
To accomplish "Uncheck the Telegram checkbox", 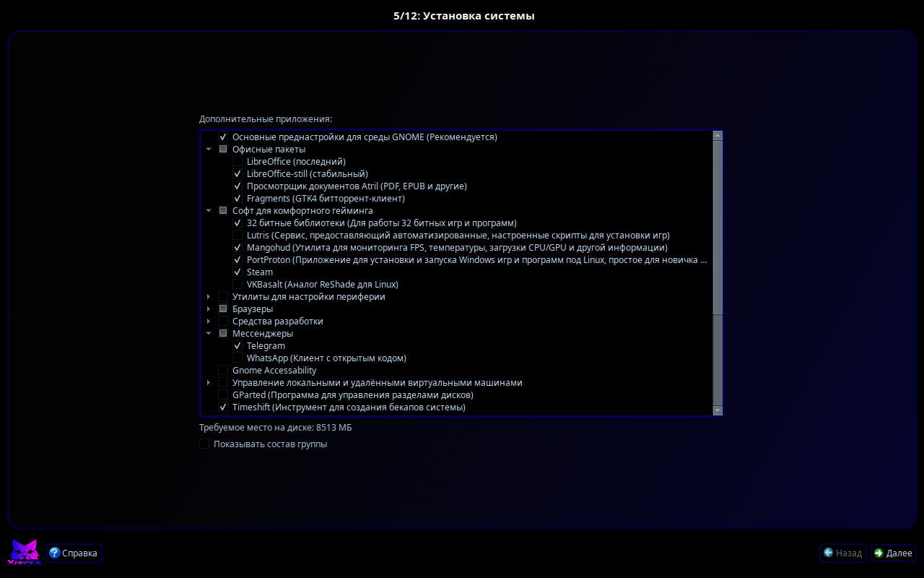I will 237,346.
